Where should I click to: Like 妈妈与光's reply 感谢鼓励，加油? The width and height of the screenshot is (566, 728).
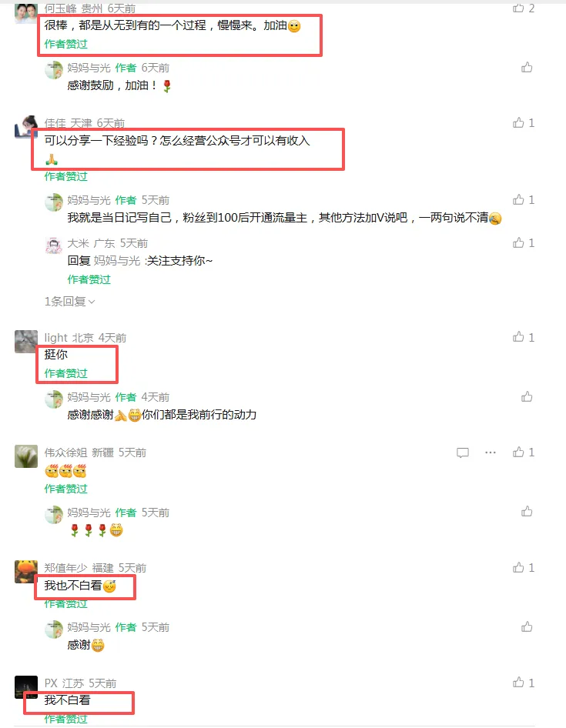[527, 68]
